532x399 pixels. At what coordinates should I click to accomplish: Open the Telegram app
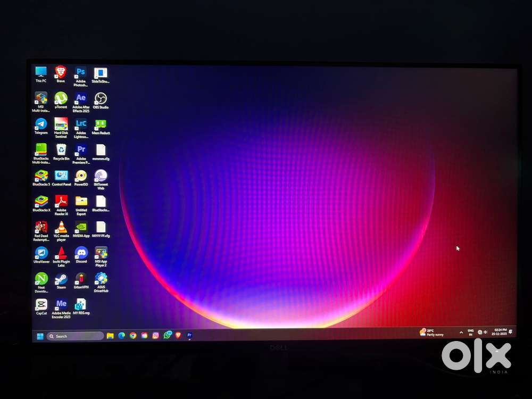[x=40, y=124]
